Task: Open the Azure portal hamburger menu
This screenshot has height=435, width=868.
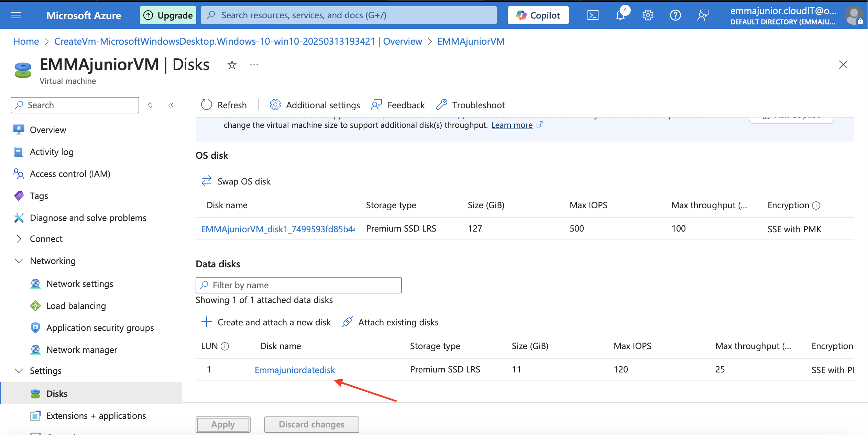Action: [16, 15]
